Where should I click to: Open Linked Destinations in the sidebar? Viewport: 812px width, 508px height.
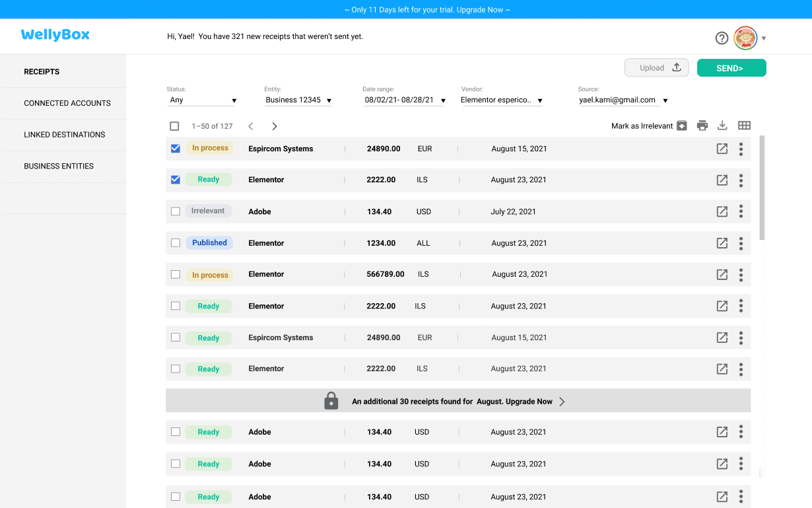pyautogui.click(x=63, y=135)
